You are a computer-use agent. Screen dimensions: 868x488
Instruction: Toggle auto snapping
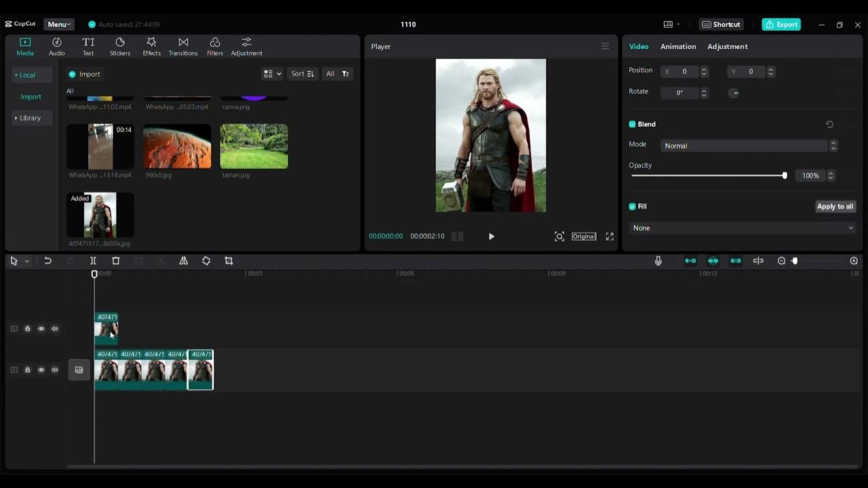point(713,261)
